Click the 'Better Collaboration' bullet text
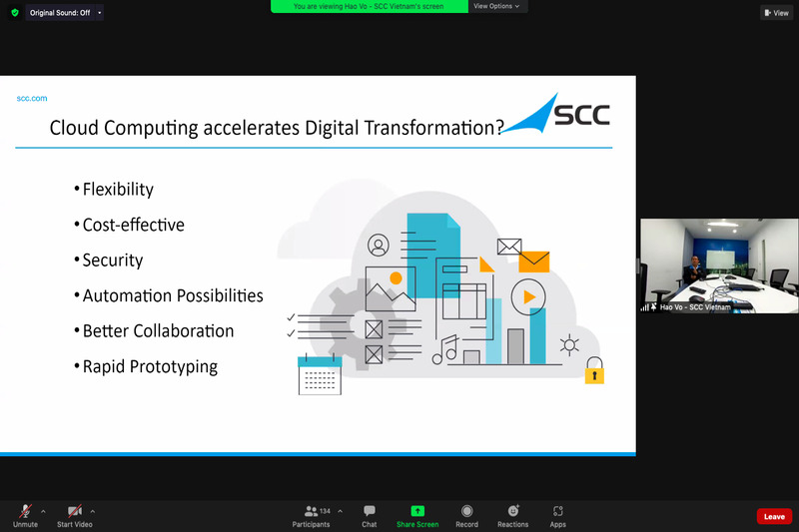799x532 pixels. tap(158, 331)
